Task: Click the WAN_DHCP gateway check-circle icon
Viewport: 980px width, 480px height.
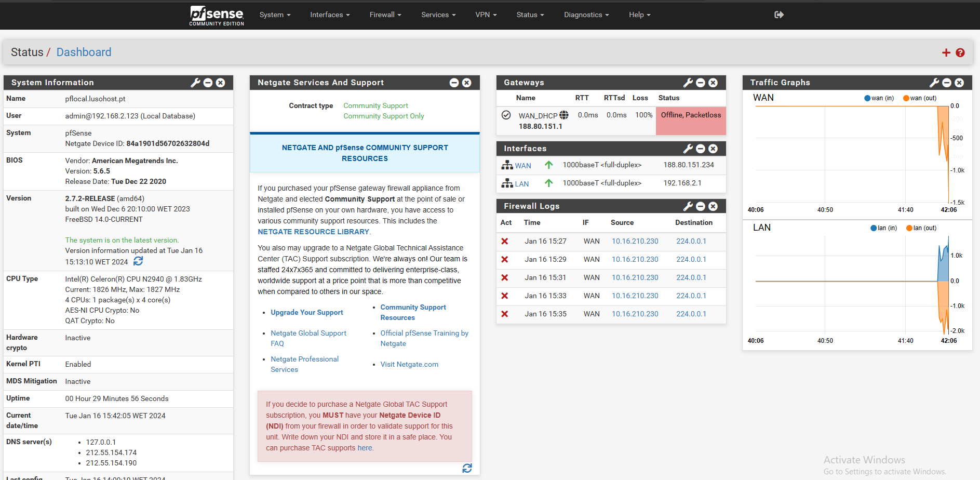Action: pos(506,115)
